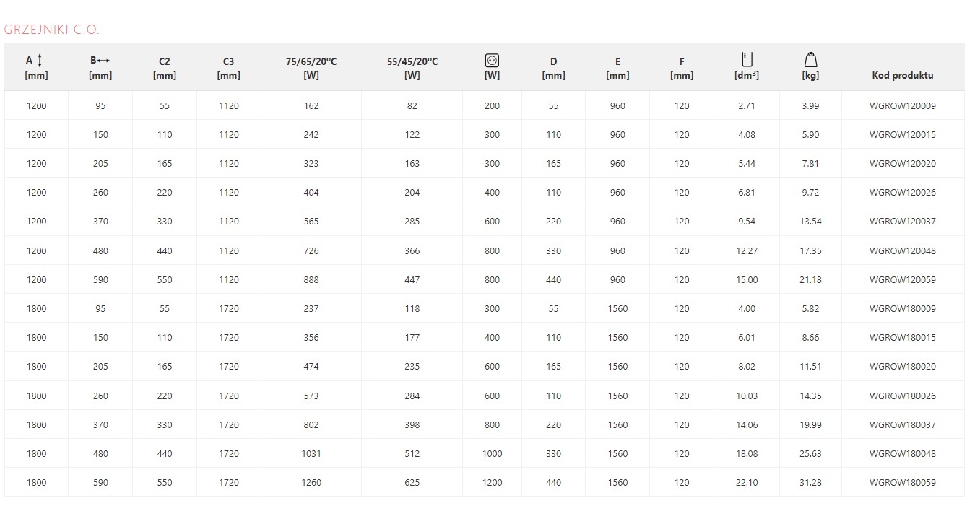Viewport: 980px width, 519px height.
Task: Select product code WGROW180059
Action: [x=902, y=483]
